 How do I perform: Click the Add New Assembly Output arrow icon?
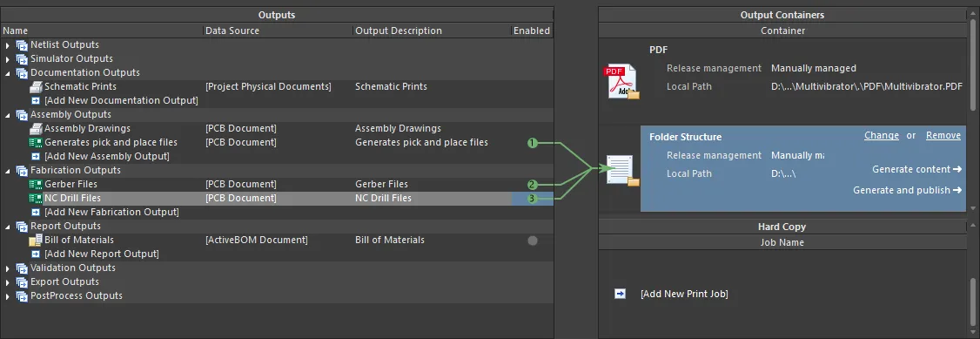pos(36,156)
